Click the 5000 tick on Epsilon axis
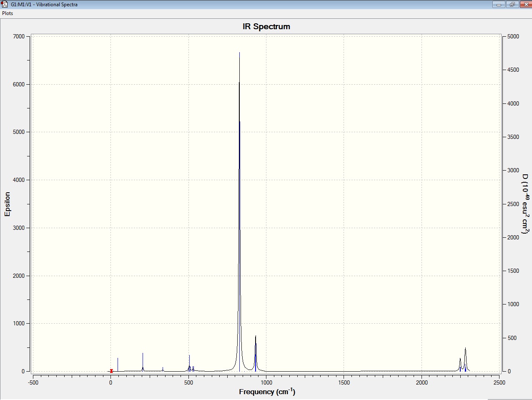The height and width of the screenshot is (400, 532). point(19,132)
